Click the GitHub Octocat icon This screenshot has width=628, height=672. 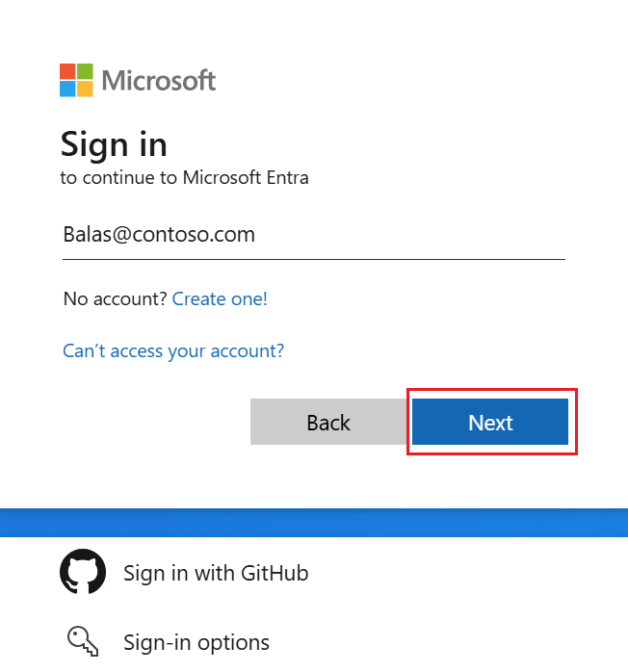tap(83, 571)
